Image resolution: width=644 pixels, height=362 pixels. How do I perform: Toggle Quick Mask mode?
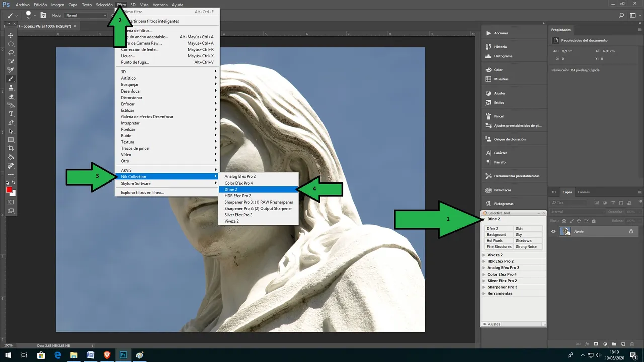(11, 202)
